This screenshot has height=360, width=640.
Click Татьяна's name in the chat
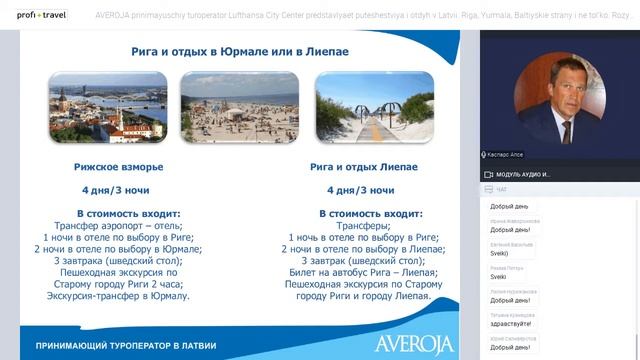pos(512,316)
